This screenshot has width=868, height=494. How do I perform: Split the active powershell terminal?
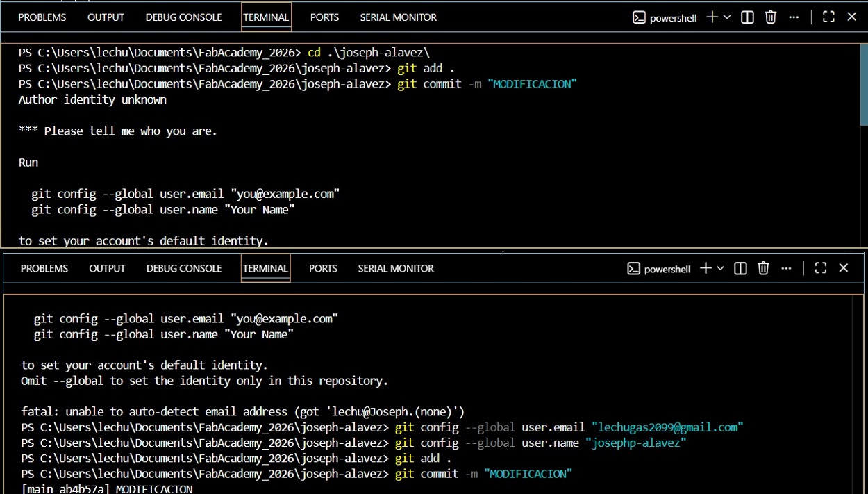click(x=746, y=17)
